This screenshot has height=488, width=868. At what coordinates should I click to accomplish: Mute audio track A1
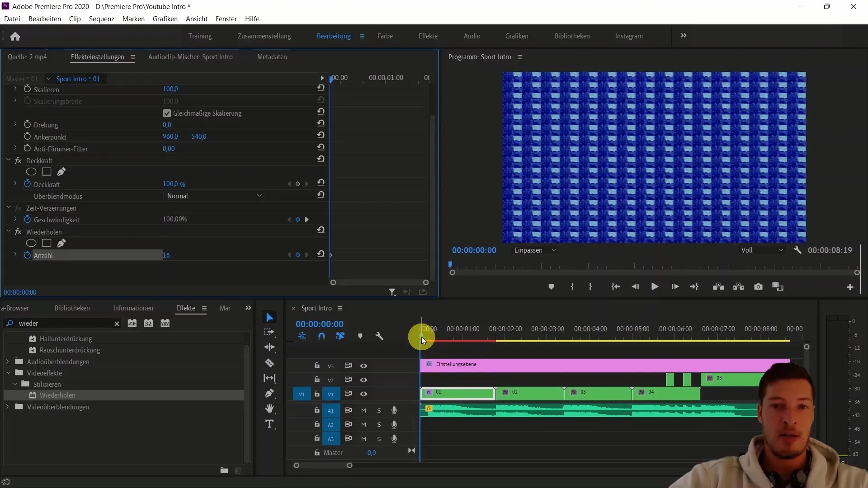(x=363, y=411)
